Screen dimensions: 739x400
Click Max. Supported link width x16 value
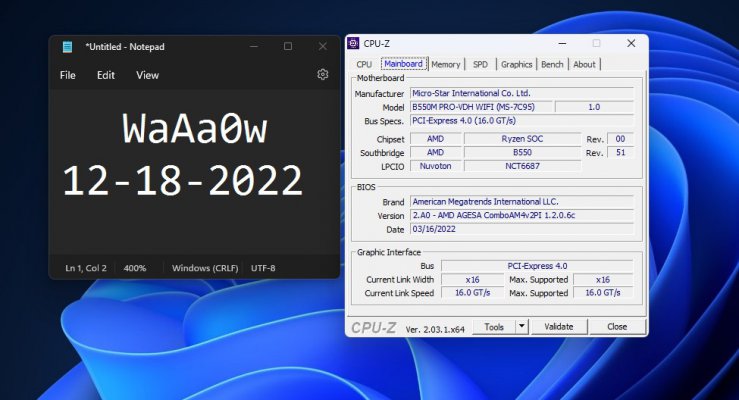click(603, 280)
